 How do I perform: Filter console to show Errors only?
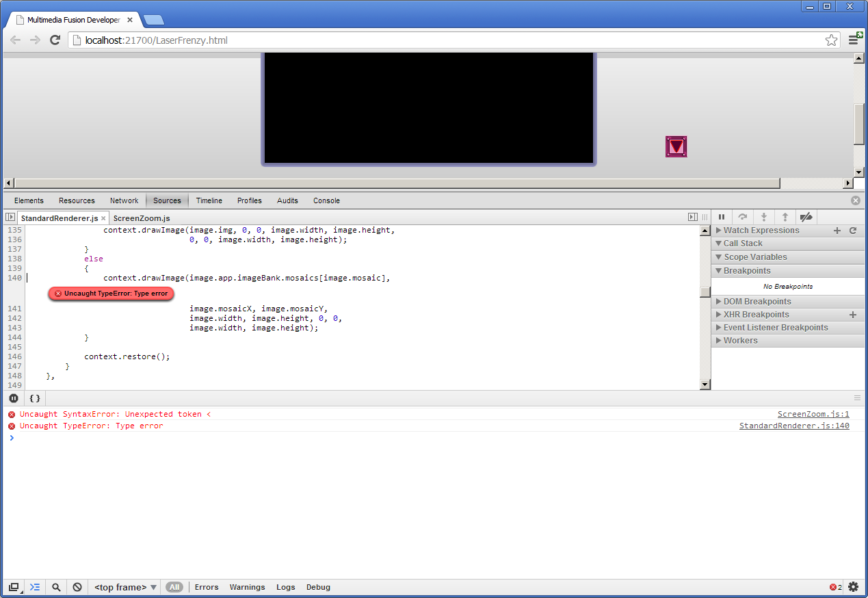[207, 587]
